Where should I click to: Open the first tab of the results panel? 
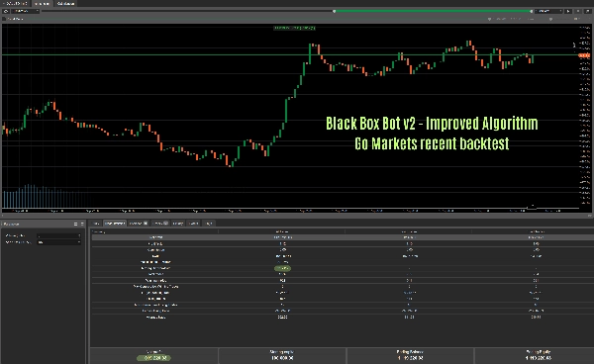[x=96, y=224]
